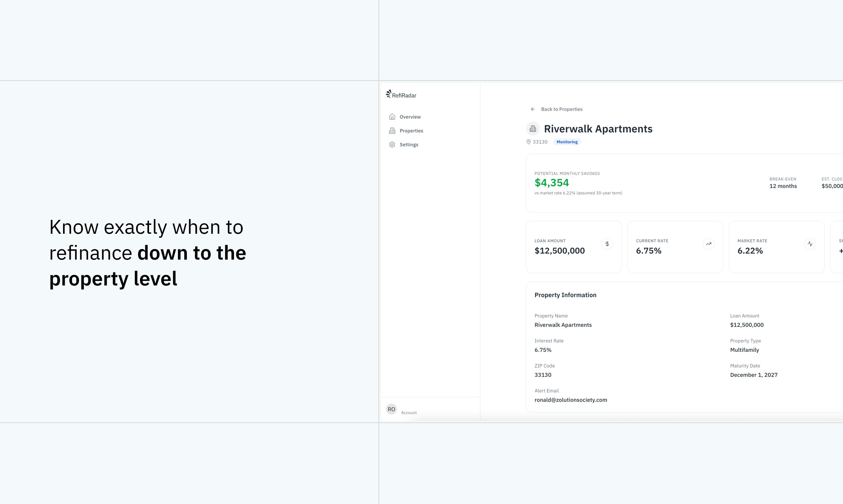Open the Settings gear icon
This screenshot has height=504, width=843.
coord(392,145)
